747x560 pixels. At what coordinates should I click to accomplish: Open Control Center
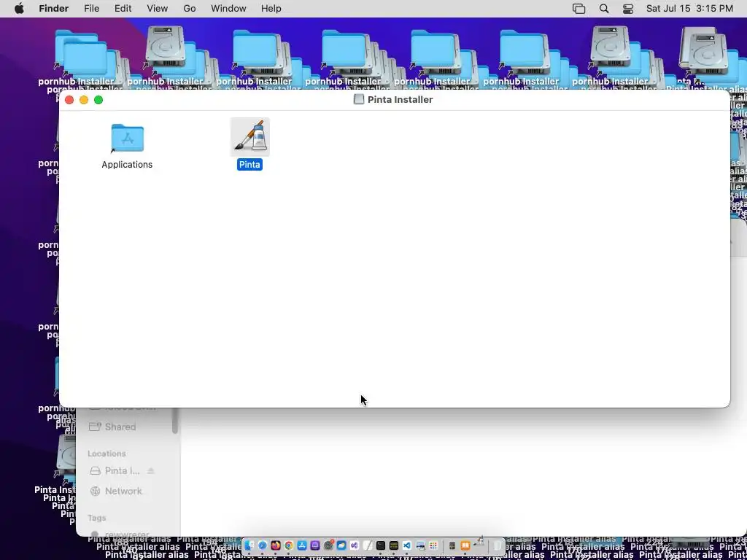628,9
